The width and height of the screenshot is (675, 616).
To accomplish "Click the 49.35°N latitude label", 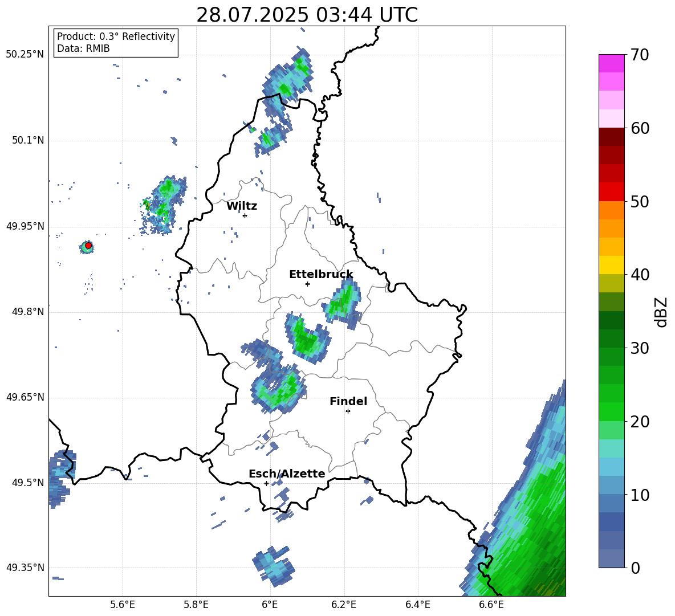I will (25, 568).
